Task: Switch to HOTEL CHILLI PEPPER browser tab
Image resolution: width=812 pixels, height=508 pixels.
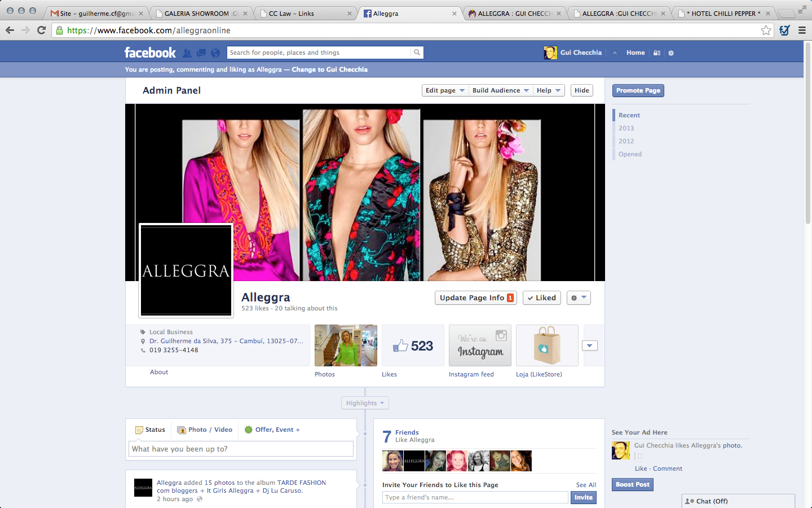Action: coord(723,13)
